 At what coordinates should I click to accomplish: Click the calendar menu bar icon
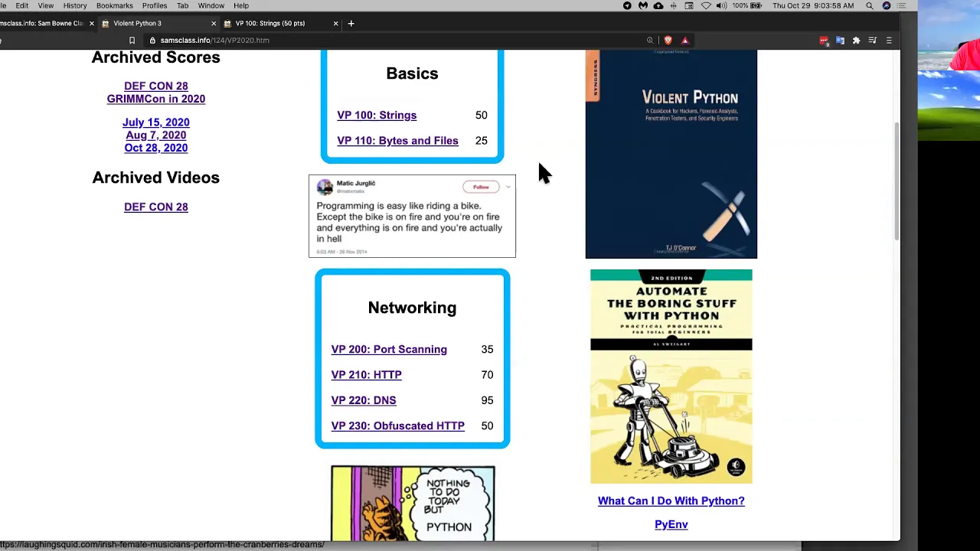pos(690,5)
